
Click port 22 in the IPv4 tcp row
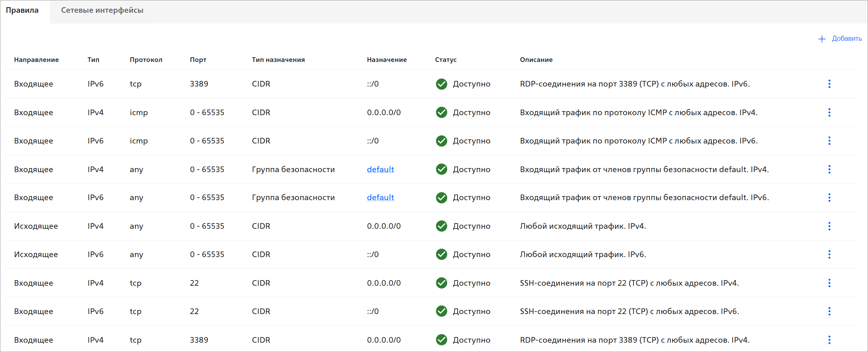tap(194, 283)
